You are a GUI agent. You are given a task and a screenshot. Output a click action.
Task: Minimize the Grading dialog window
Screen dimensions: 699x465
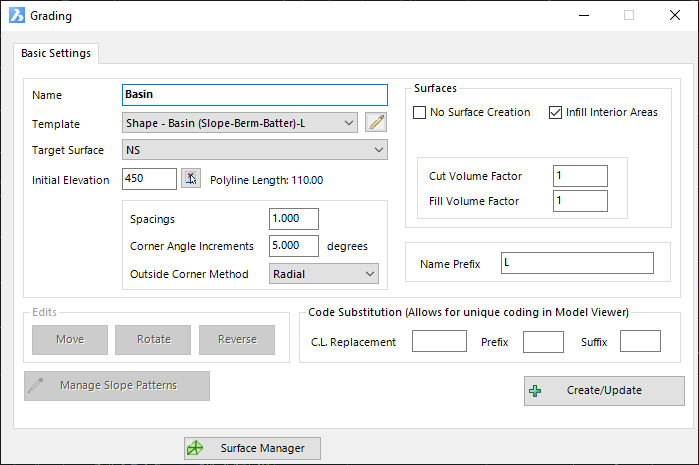(583, 15)
